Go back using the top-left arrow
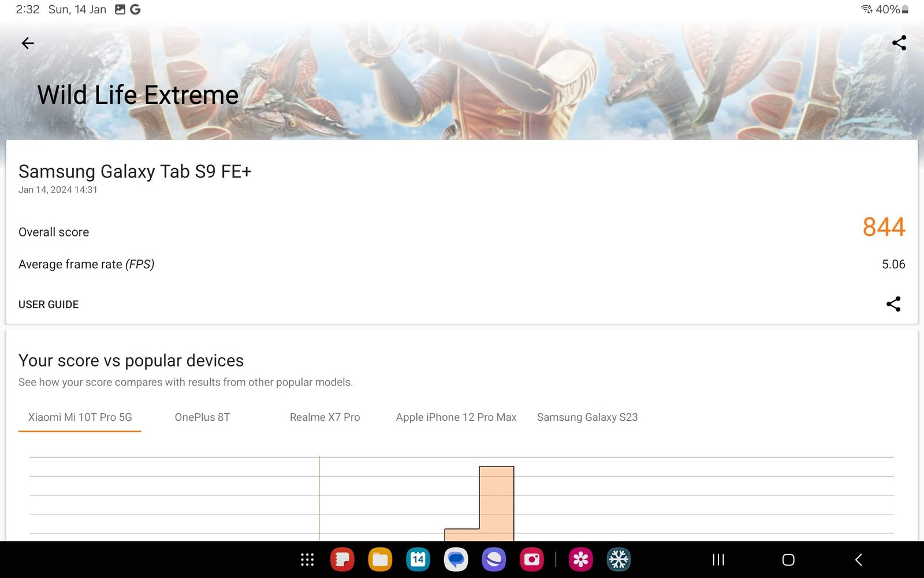Screen dimensions: 924x578 coord(27,43)
